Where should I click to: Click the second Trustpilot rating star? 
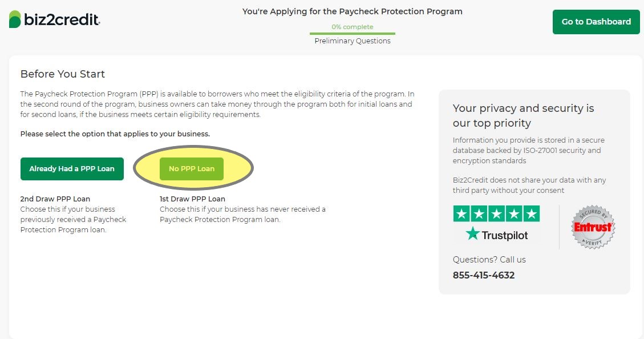[479, 214]
